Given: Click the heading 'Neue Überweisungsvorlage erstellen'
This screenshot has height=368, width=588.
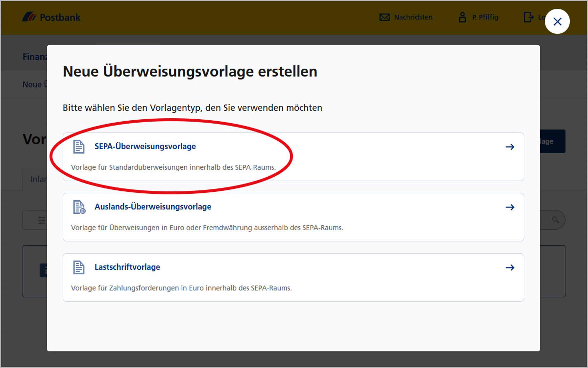Looking at the screenshot, I should 190,72.
